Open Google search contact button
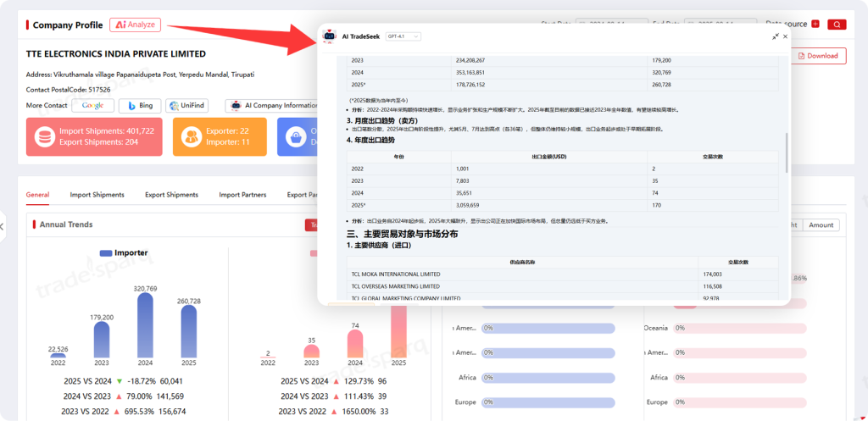 click(93, 106)
